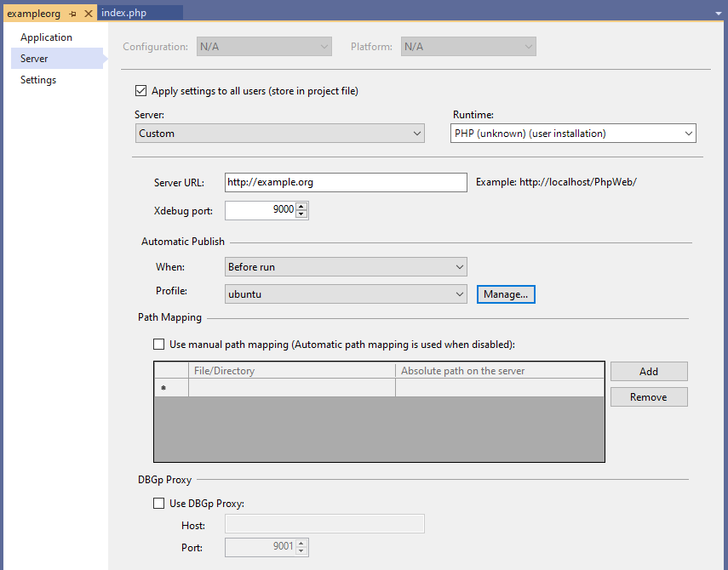Open the Platform dropdown
Image resolution: width=728 pixels, height=570 pixels.
click(468, 47)
